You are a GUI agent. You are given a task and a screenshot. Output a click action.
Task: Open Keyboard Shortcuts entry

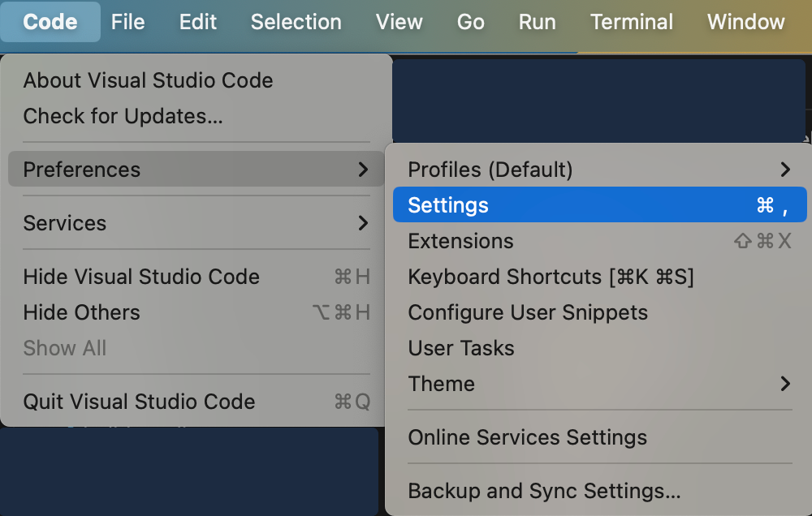click(x=600, y=277)
